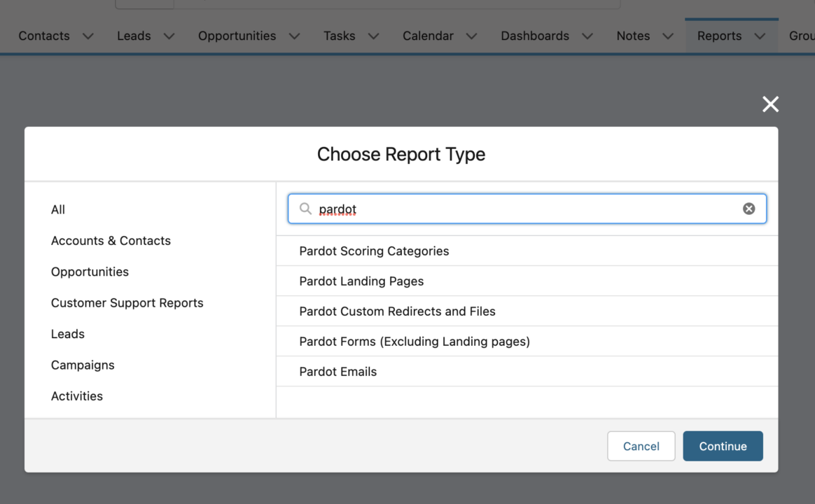Choose Pardot Landing Pages from the list

pos(361,281)
